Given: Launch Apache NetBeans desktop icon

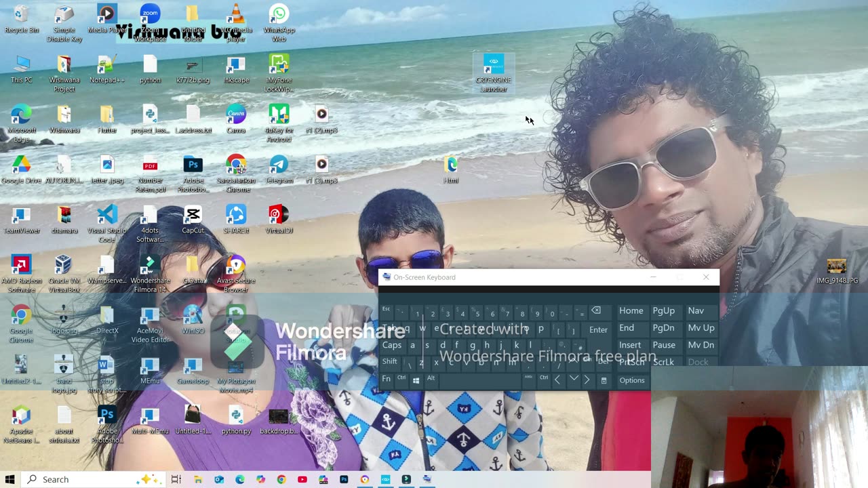Looking at the screenshot, I should 21,424.
